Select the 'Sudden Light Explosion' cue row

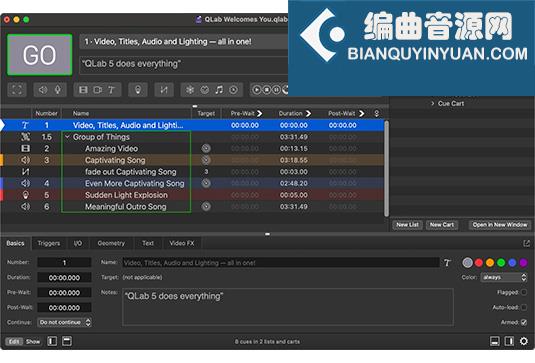click(x=192, y=195)
